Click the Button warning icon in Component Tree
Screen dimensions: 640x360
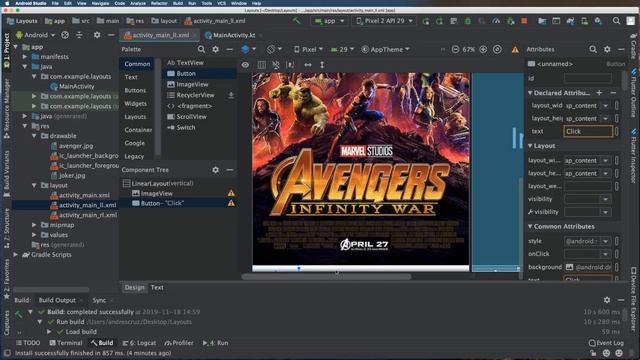pyautogui.click(x=231, y=203)
